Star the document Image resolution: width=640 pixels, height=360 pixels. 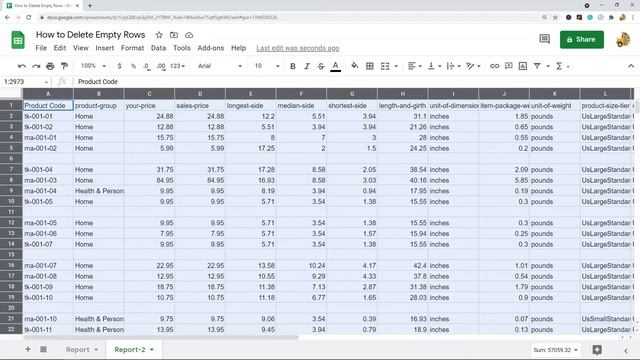(x=159, y=35)
